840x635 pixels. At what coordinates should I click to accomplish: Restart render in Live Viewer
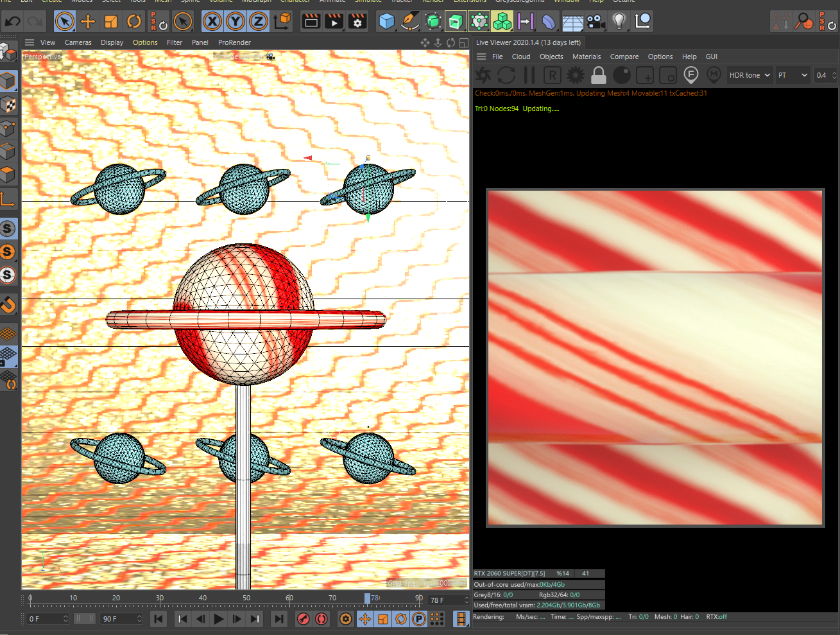click(x=506, y=75)
